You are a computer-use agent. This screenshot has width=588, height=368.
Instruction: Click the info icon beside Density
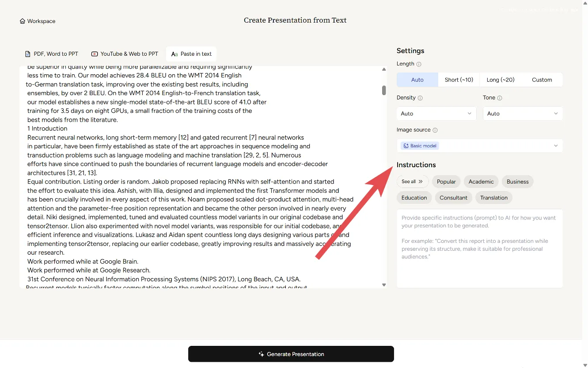(x=420, y=98)
